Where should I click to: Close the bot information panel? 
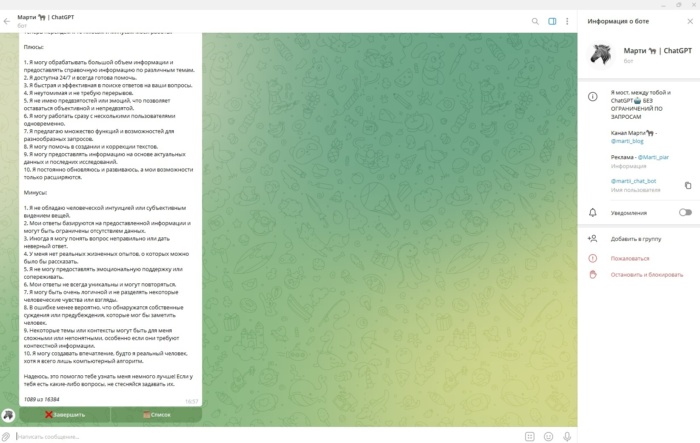[689, 20]
